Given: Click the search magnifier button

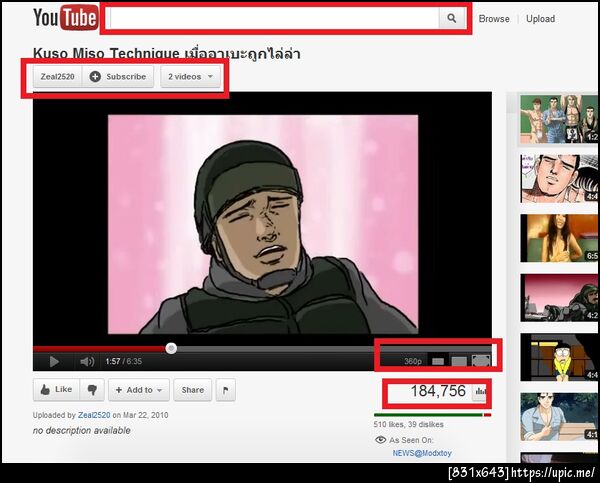Looking at the screenshot, I should 452,18.
